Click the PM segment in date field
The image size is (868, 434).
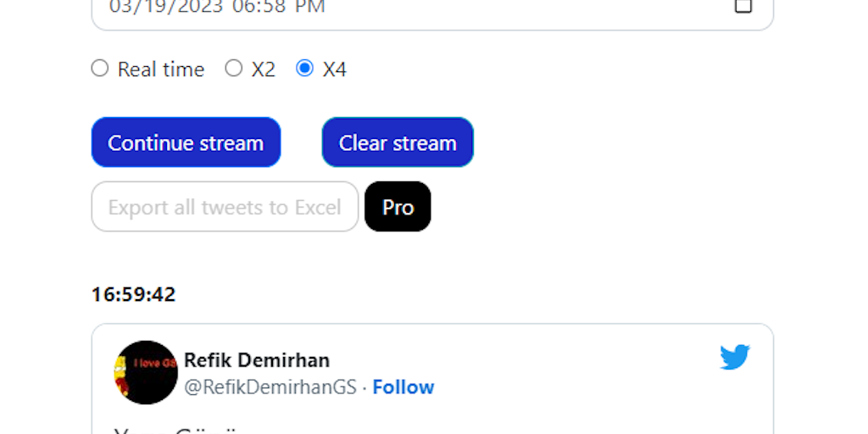click(310, 7)
